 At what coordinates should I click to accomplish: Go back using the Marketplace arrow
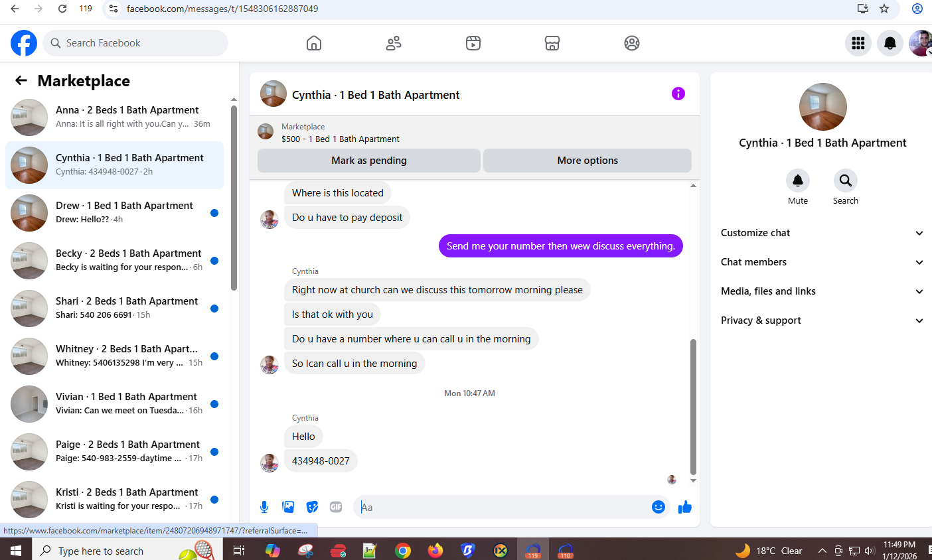coord(21,80)
